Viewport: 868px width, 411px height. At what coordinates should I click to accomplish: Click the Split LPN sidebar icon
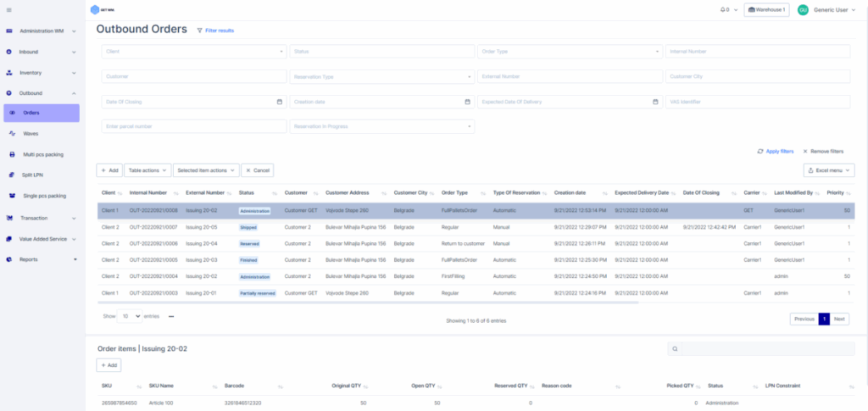coord(10,175)
